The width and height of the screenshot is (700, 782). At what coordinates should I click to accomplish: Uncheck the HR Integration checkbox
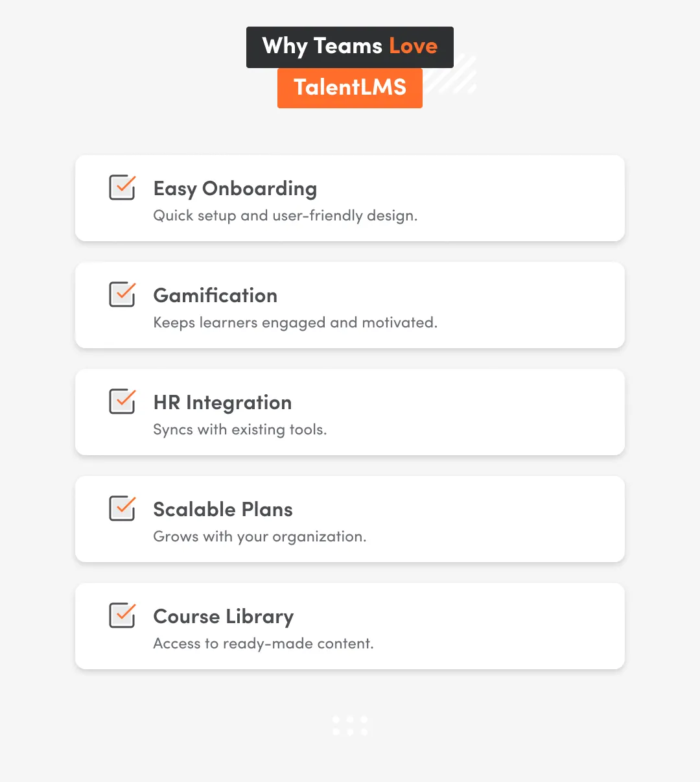[122, 402]
